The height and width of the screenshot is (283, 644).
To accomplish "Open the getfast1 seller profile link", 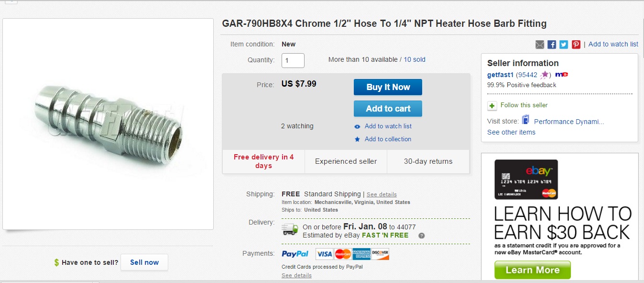I will [501, 75].
